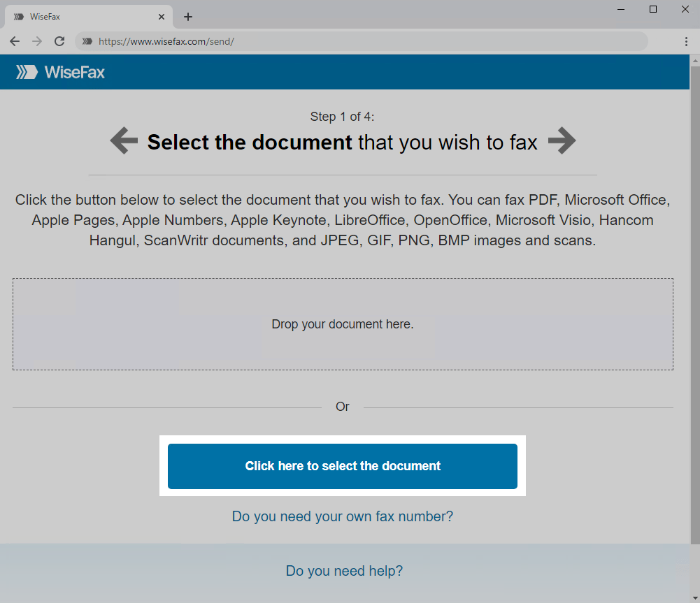This screenshot has width=700, height=603.
Task: Click 'Click here to select the document' button
Action: (343, 466)
